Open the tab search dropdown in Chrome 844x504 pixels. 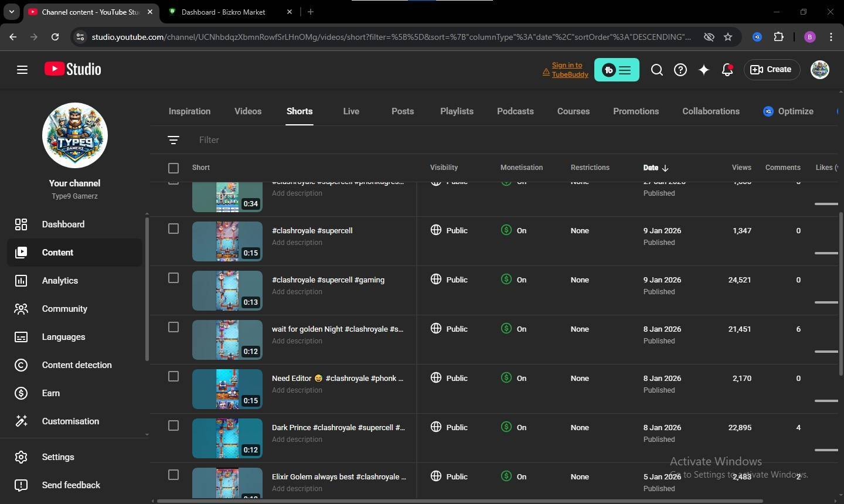(11, 12)
